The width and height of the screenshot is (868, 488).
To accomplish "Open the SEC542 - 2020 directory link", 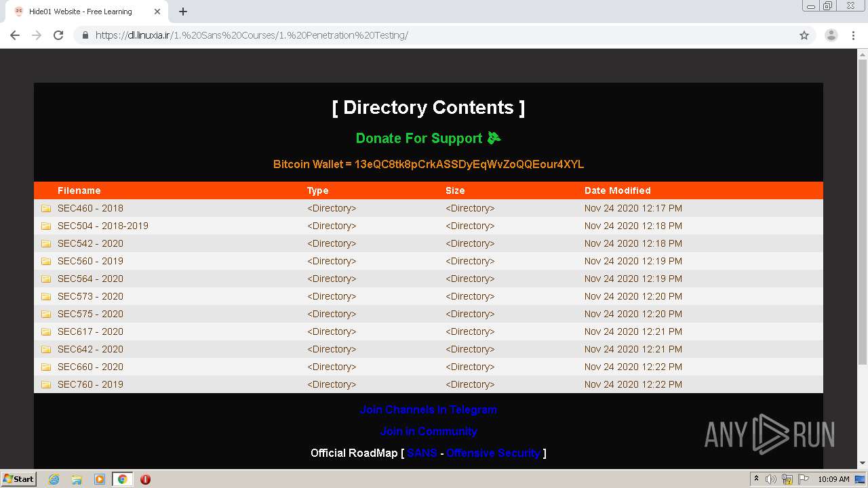I will coord(90,243).
